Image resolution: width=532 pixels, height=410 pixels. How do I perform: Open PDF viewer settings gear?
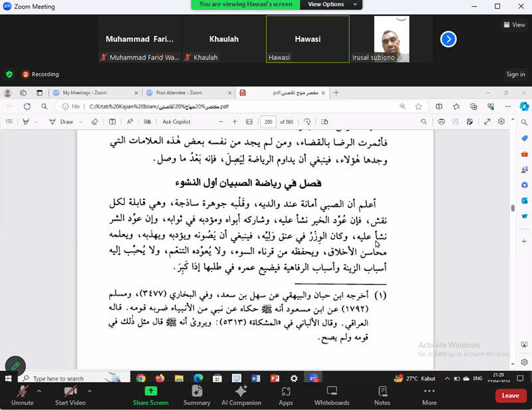coord(501,122)
